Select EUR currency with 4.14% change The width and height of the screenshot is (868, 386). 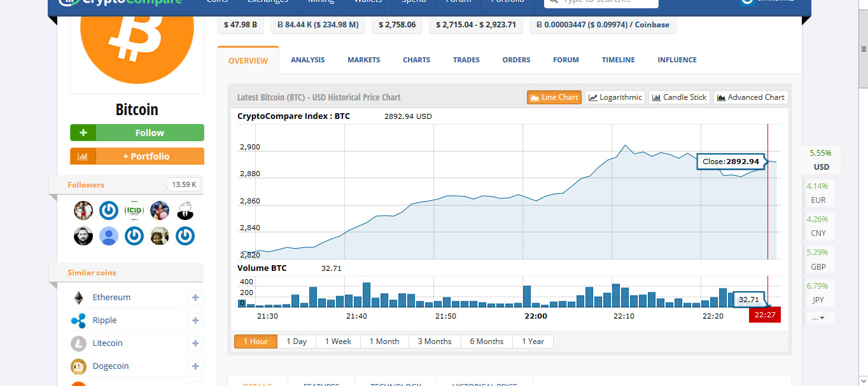pos(818,193)
